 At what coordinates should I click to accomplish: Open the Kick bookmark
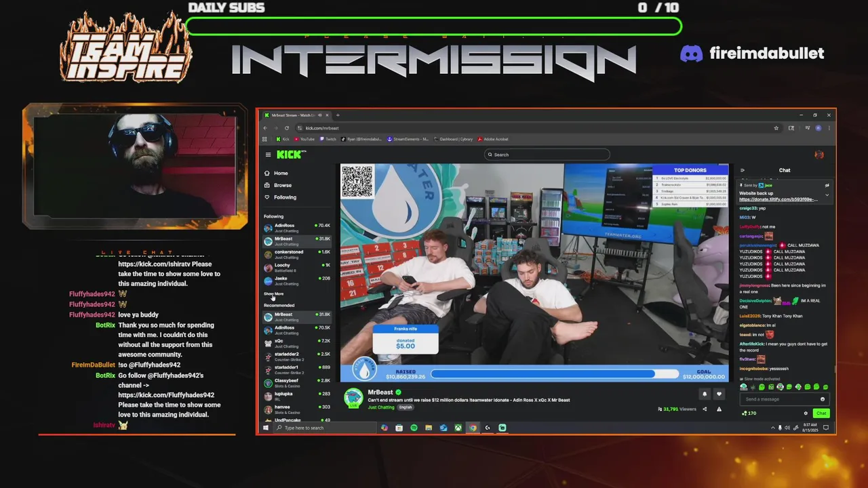click(x=283, y=139)
